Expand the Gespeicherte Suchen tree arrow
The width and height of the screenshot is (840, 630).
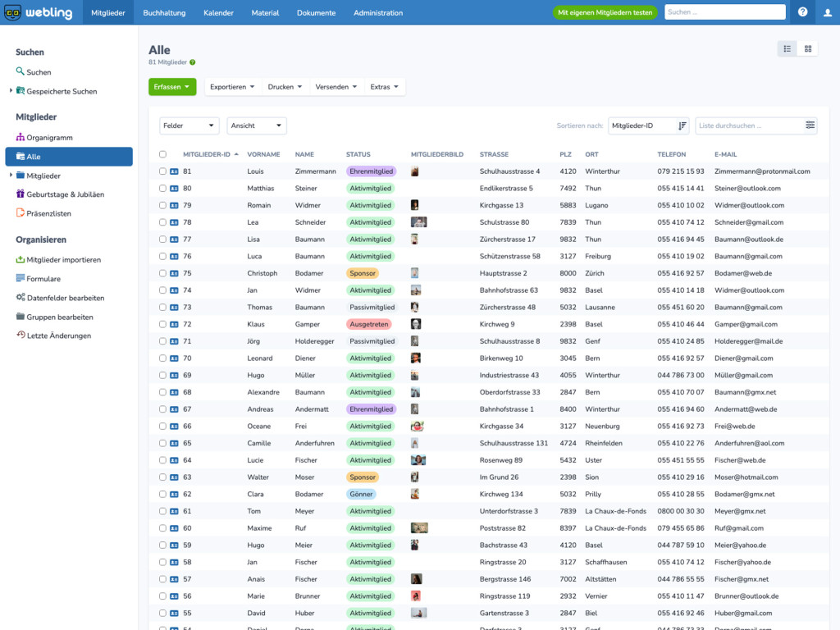[11, 90]
